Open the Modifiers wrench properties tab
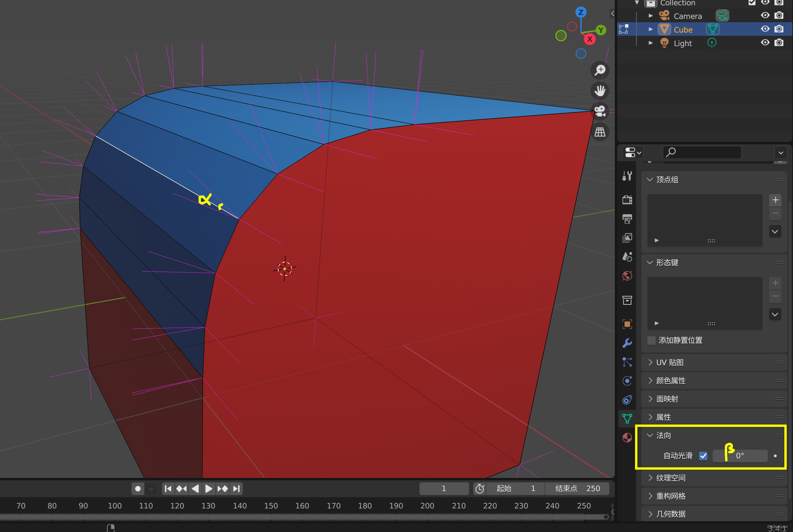Screen dimensions: 793x532 tap(627, 343)
